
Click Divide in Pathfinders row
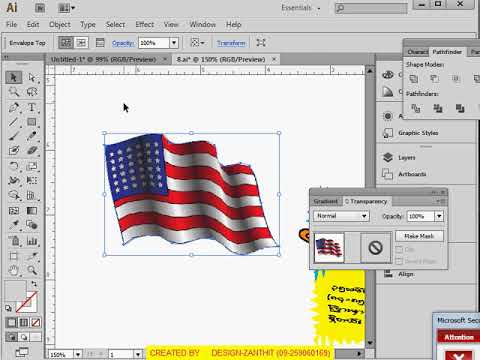click(416, 108)
